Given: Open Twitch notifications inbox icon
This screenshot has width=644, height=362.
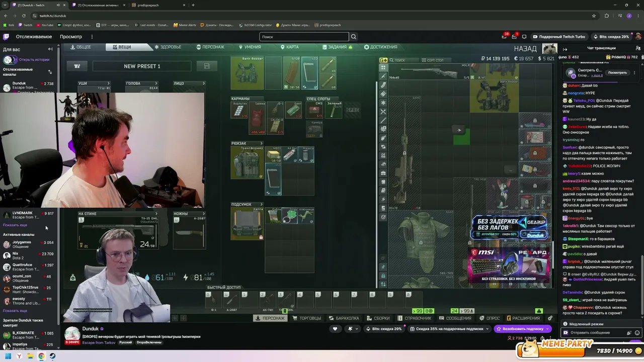Looking at the screenshot, I should tap(514, 37).
